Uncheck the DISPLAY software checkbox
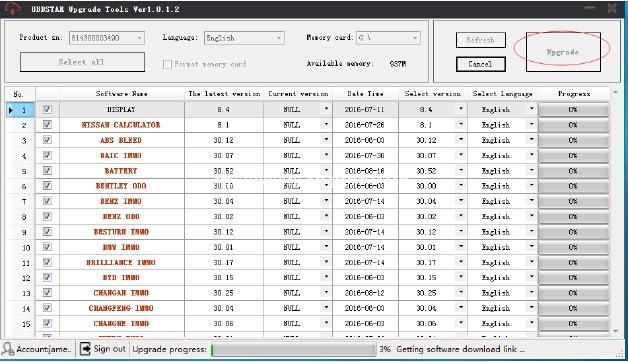 (x=47, y=109)
